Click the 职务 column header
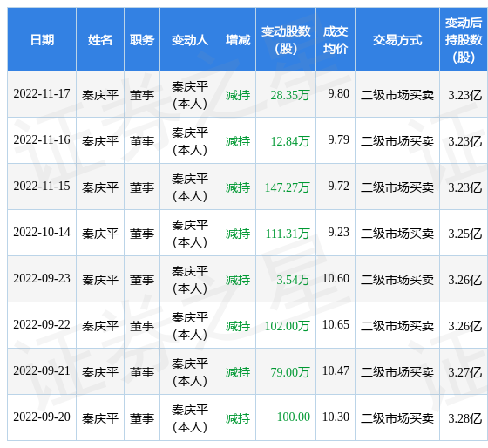 tap(142, 40)
